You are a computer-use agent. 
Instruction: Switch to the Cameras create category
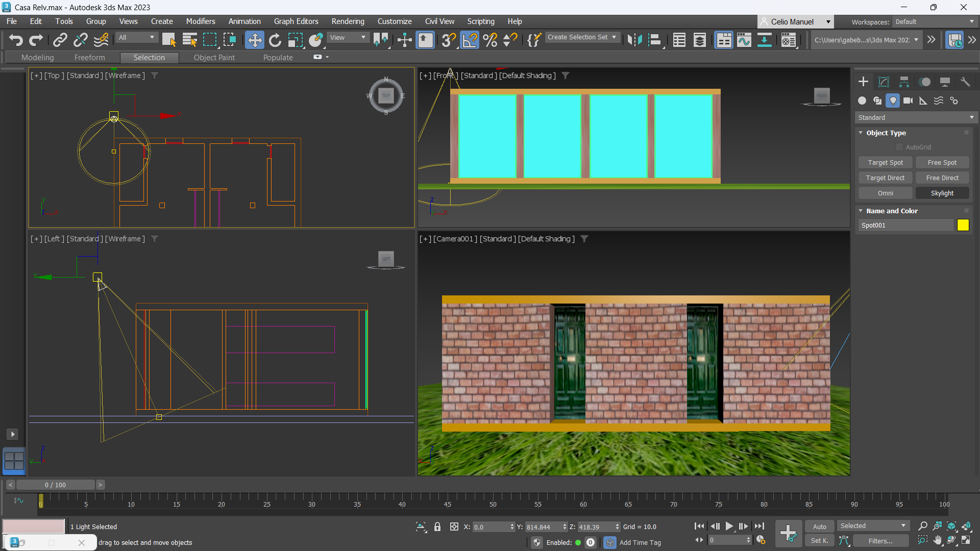[908, 101]
